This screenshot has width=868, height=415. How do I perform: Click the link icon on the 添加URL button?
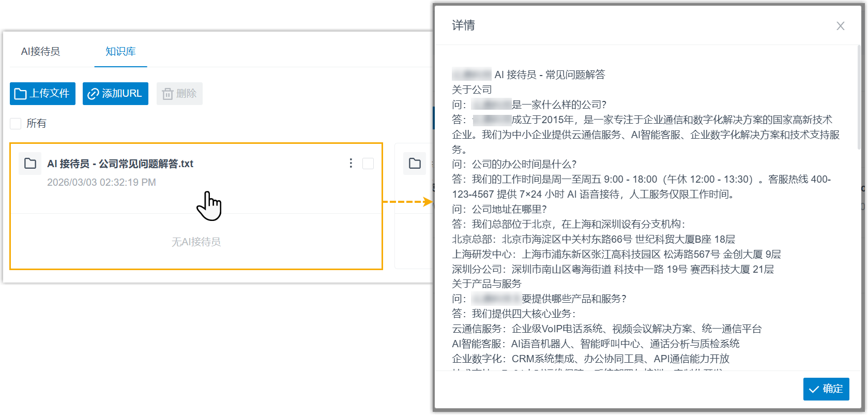tap(93, 94)
